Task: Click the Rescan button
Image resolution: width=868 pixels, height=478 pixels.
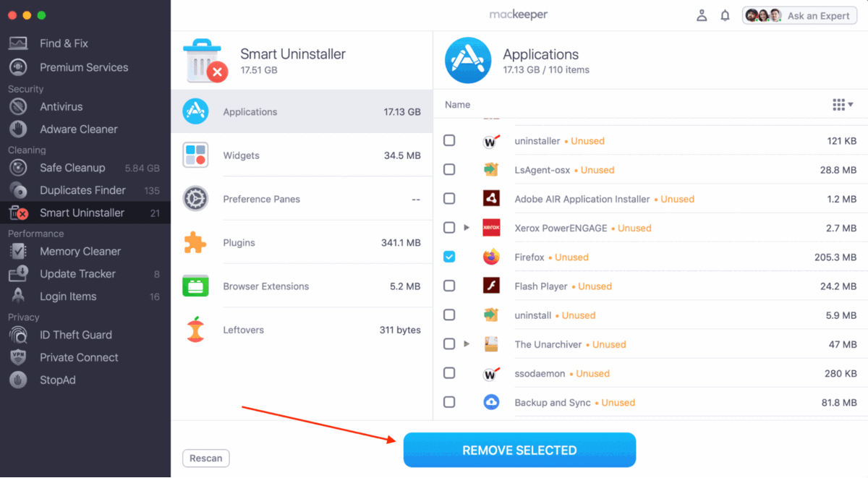Action: [206, 458]
